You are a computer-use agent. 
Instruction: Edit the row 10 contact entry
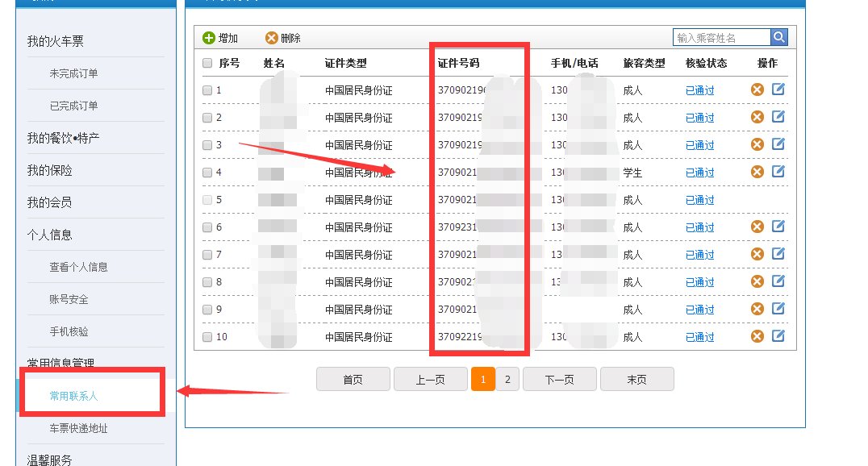(x=777, y=336)
